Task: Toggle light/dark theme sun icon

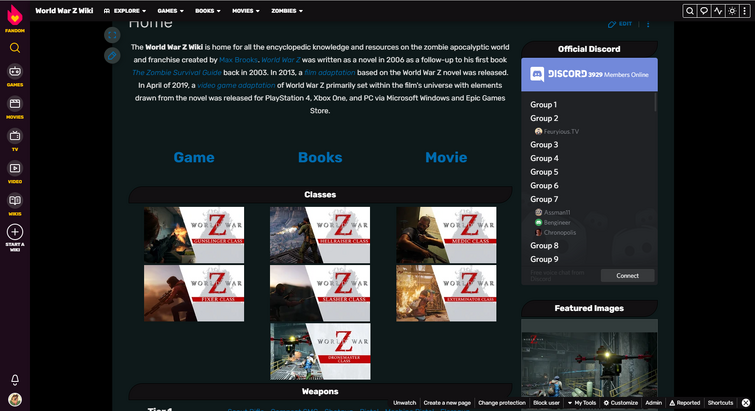Action: [x=732, y=11]
